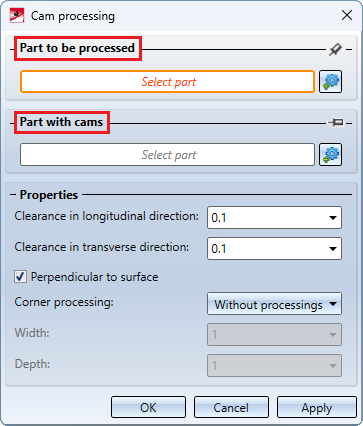Close the Cam processing dialog
This screenshot has width=363, height=426.
[347, 15]
